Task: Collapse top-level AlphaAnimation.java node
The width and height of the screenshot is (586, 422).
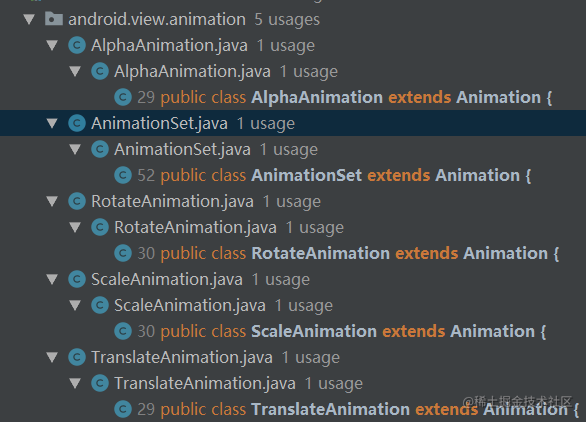Action: pos(52,45)
